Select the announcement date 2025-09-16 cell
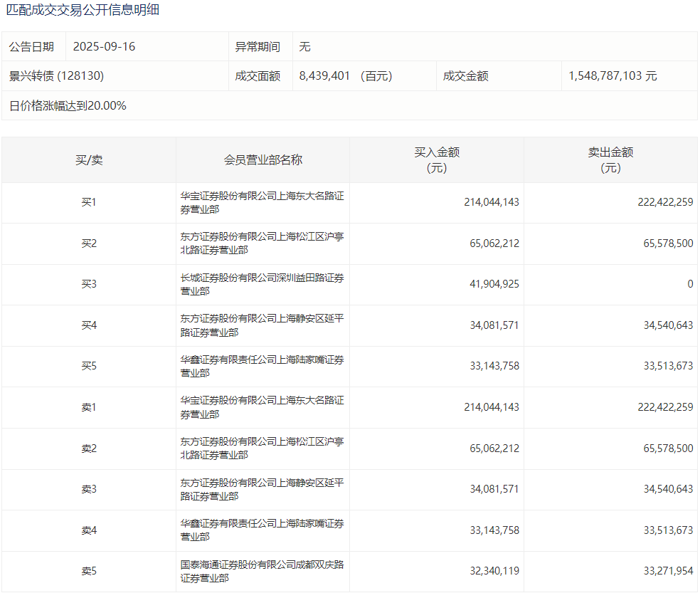Screen dimensions: 700x598 pyautogui.click(x=104, y=47)
